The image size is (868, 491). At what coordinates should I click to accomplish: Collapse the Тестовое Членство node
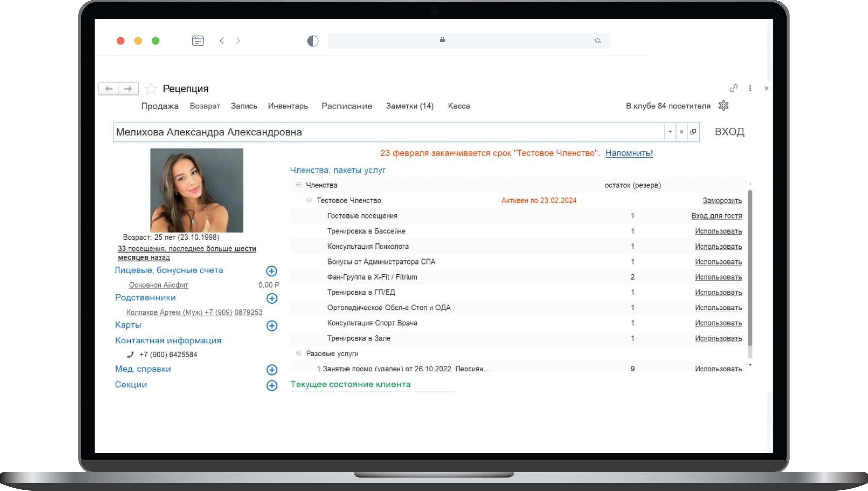[309, 200]
